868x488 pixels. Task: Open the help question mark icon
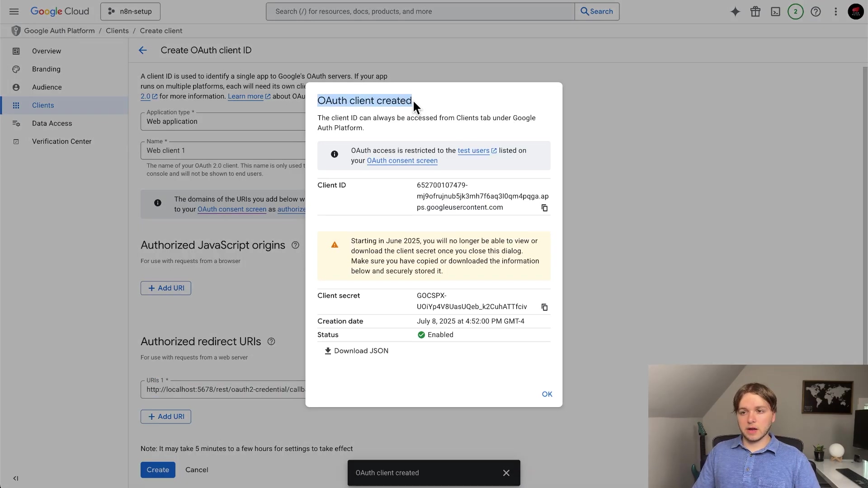tap(816, 11)
